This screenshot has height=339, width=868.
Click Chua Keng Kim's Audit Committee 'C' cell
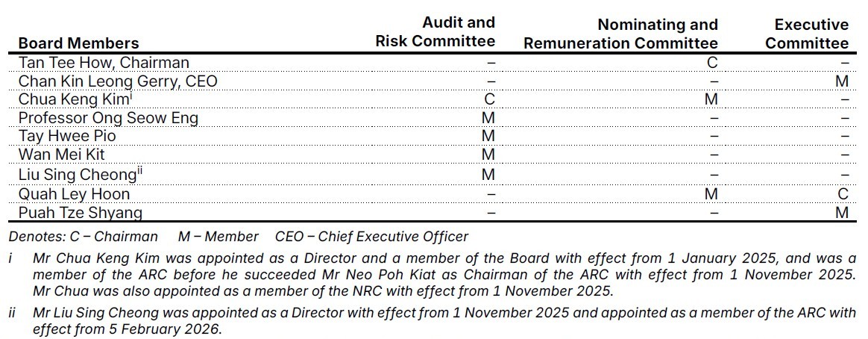489,99
